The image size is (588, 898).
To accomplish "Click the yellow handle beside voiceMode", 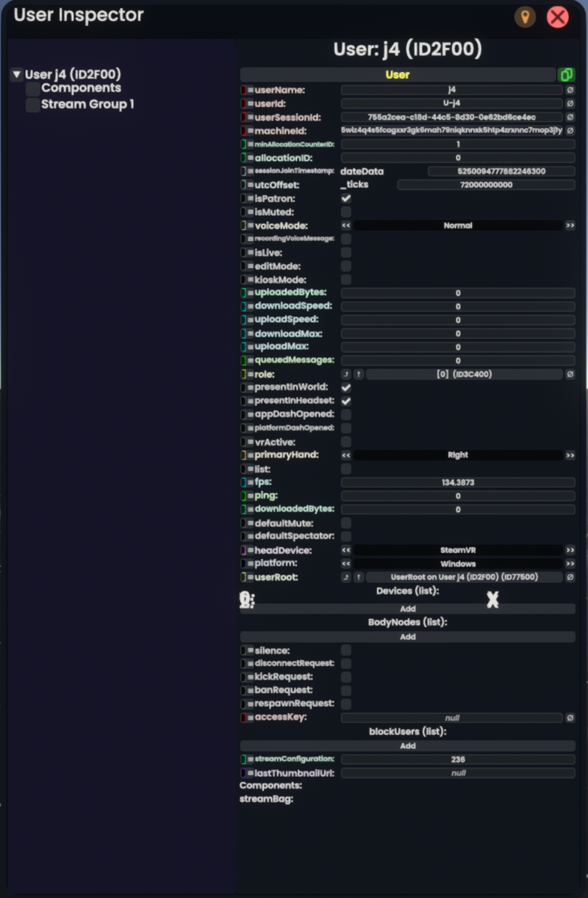I will click(243, 225).
